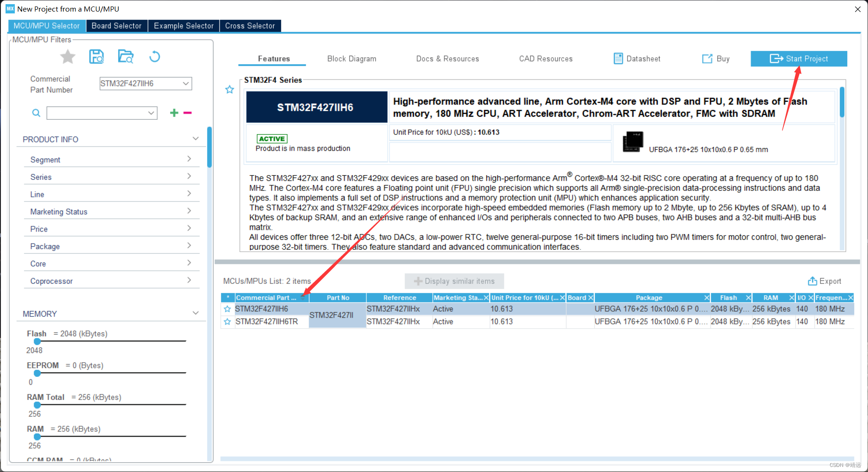Adjust the EEPROM slider handle
Screen dimensions: 868x472
point(37,373)
